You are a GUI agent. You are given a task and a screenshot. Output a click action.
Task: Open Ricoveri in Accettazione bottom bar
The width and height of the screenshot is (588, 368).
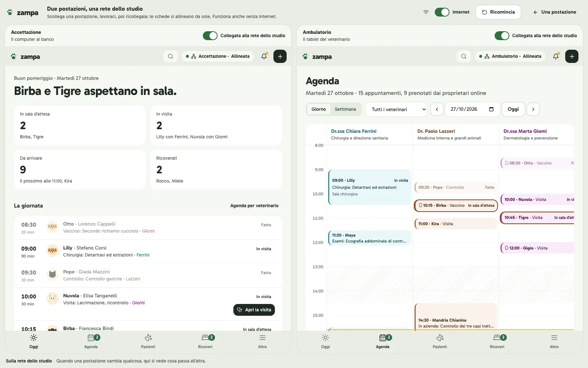[x=205, y=342]
